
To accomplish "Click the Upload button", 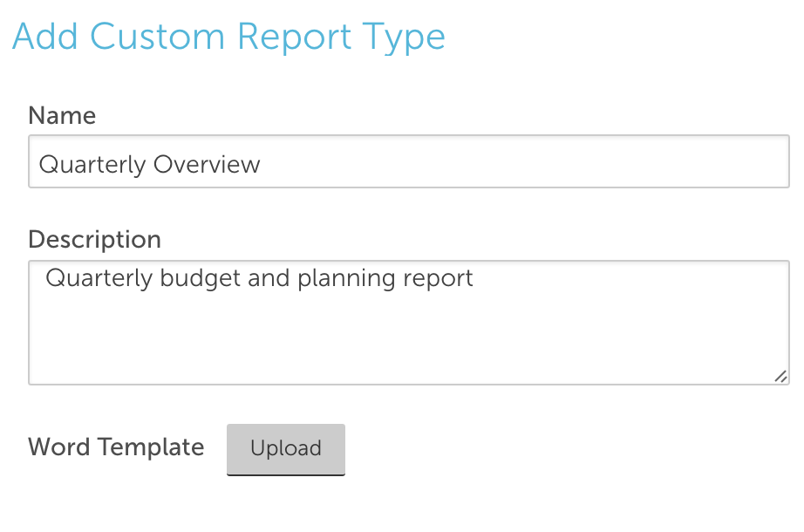I will (x=286, y=449).
